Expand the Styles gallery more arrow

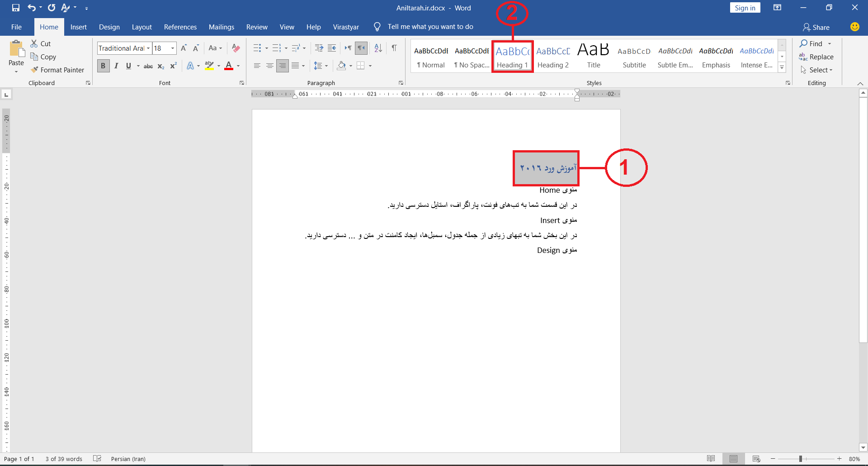pos(782,67)
